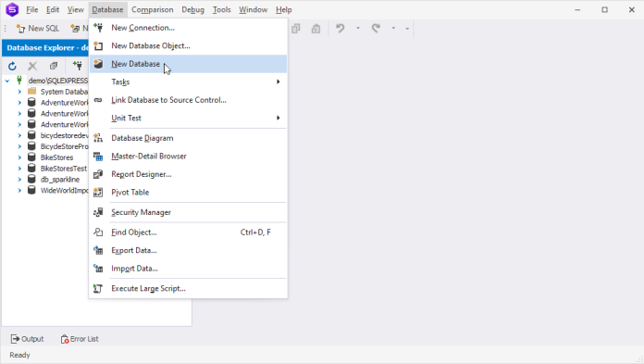Click the dbForge Studio app logo
The image size is (644, 364).
12,9
